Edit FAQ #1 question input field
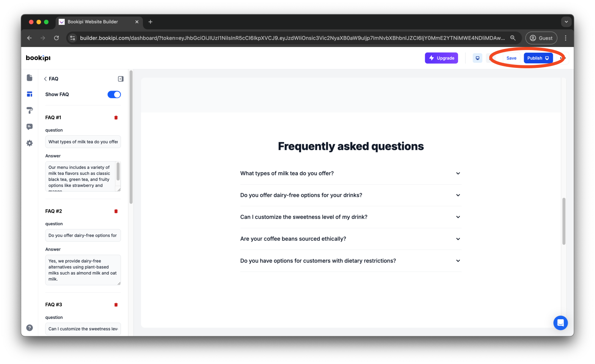Image resolution: width=595 pixels, height=364 pixels. [83, 142]
